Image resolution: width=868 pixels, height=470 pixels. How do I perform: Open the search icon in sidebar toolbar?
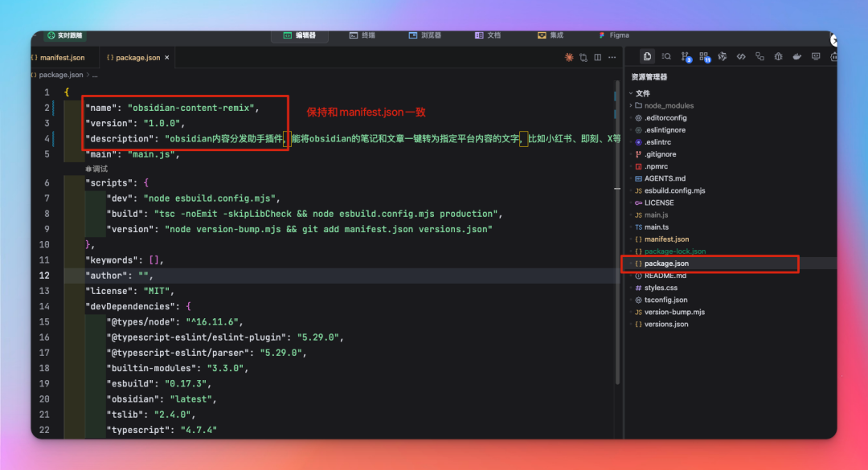(x=666, y=56)
